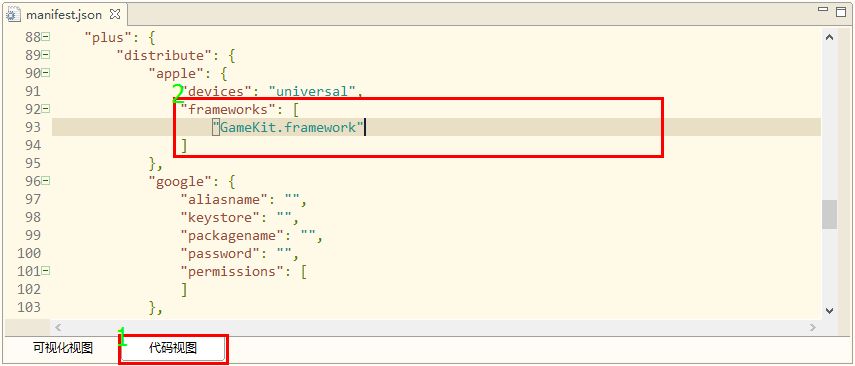855x366 pixels.
Task: Select the manifest.json editor tab
Action: (x=64, y=15)
